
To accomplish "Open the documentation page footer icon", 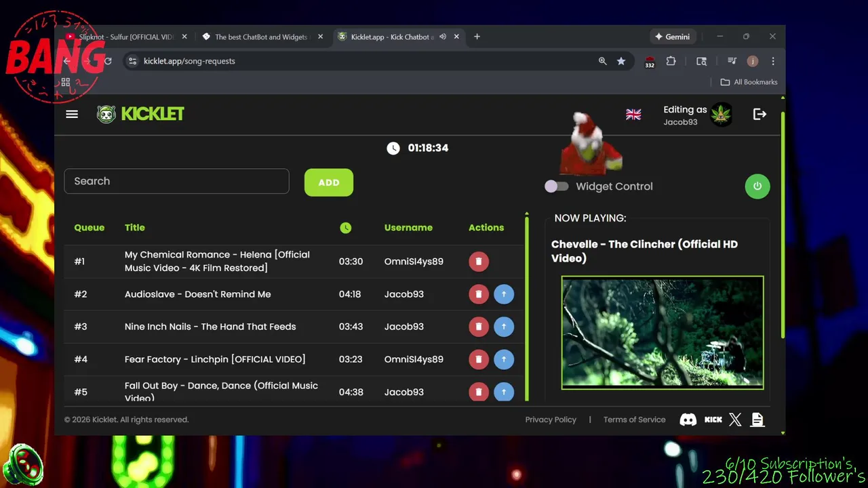I will click(757, 420).
